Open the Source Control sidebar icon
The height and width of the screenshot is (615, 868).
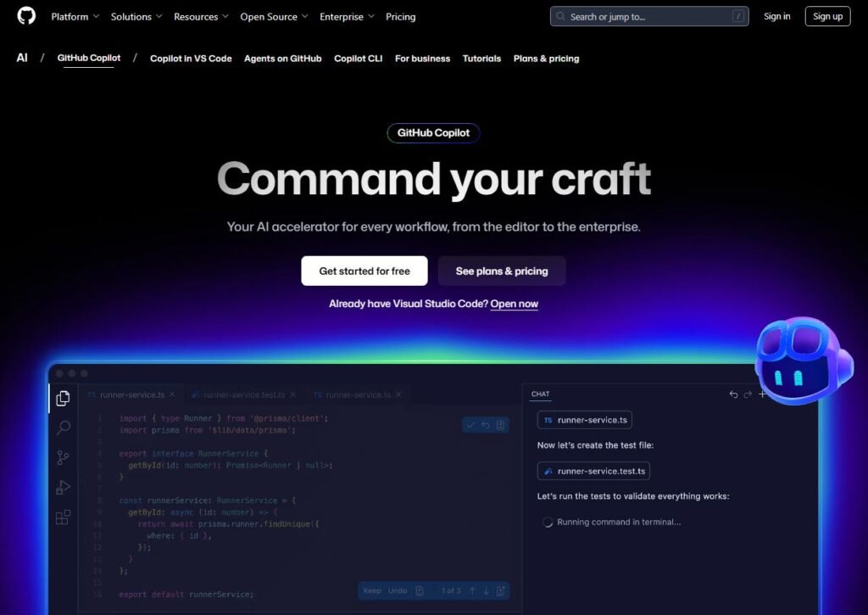pyautogui.click(x=63, y=457)
